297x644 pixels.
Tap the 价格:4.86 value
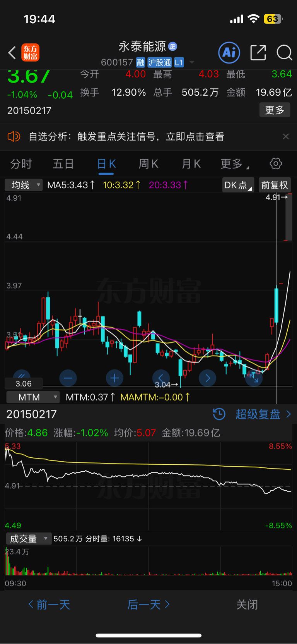pyautogui.click(x=26, y=433)
